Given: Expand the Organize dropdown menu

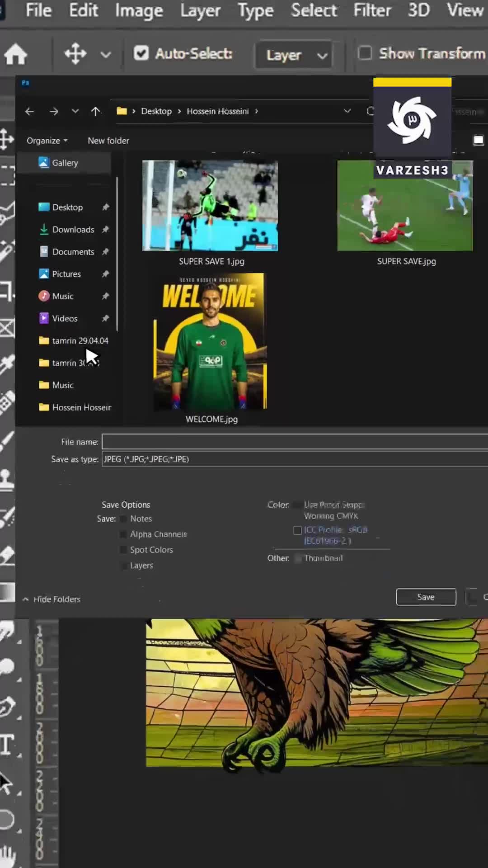Looking at the screenshot, I should pyautogui.click(x=47, y=141).
